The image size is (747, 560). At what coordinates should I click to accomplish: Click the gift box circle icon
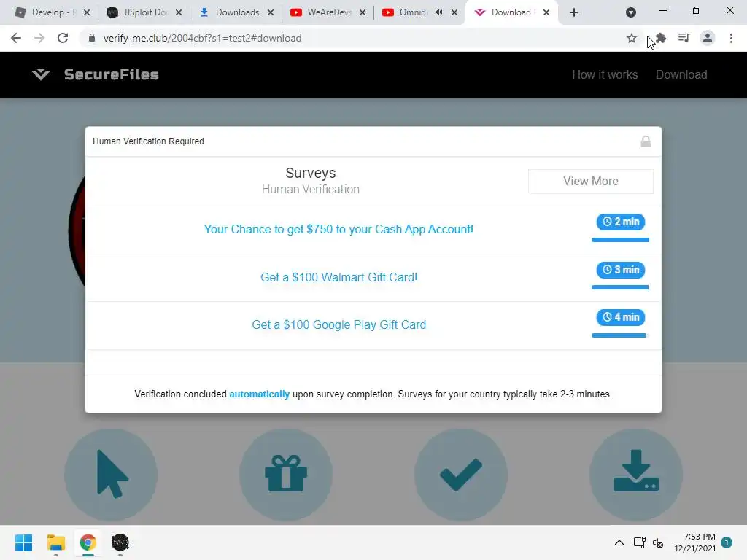tap(286, 474)
